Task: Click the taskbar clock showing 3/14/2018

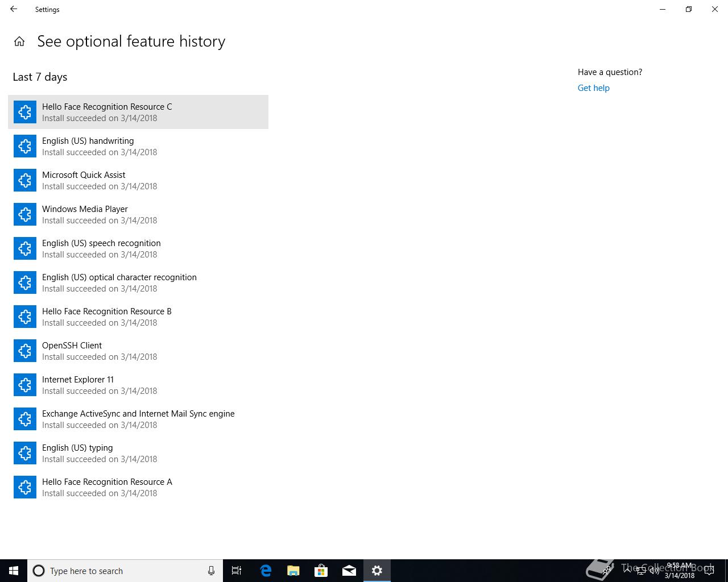Action: 680,571
